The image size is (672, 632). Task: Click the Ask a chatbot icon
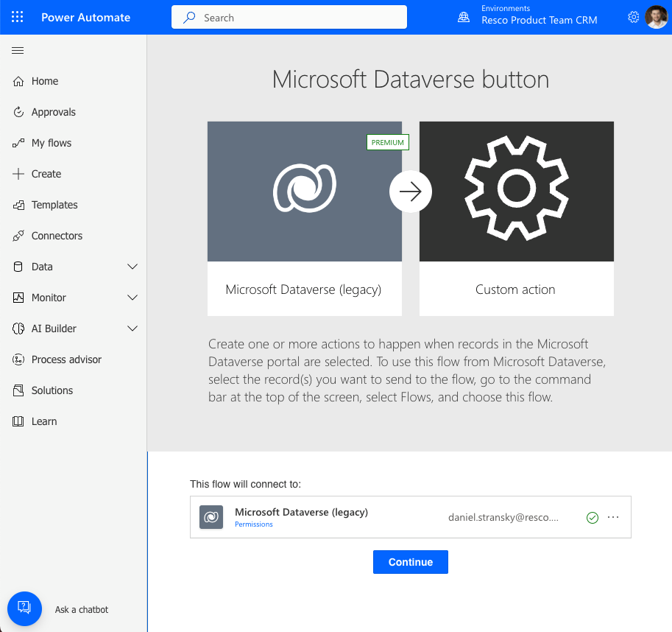(24, 608)
